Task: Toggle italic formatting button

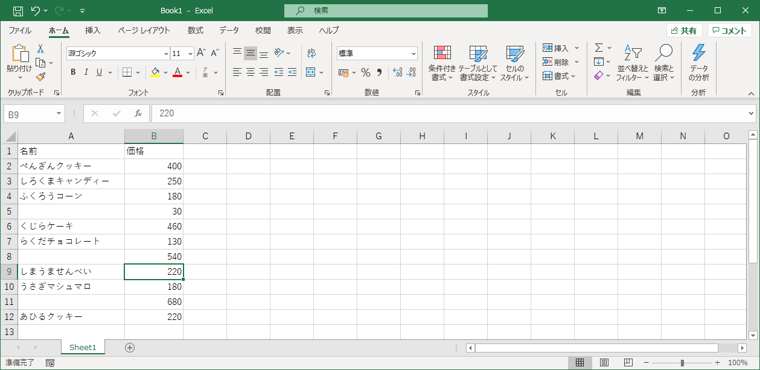Action: pos(86,72)
